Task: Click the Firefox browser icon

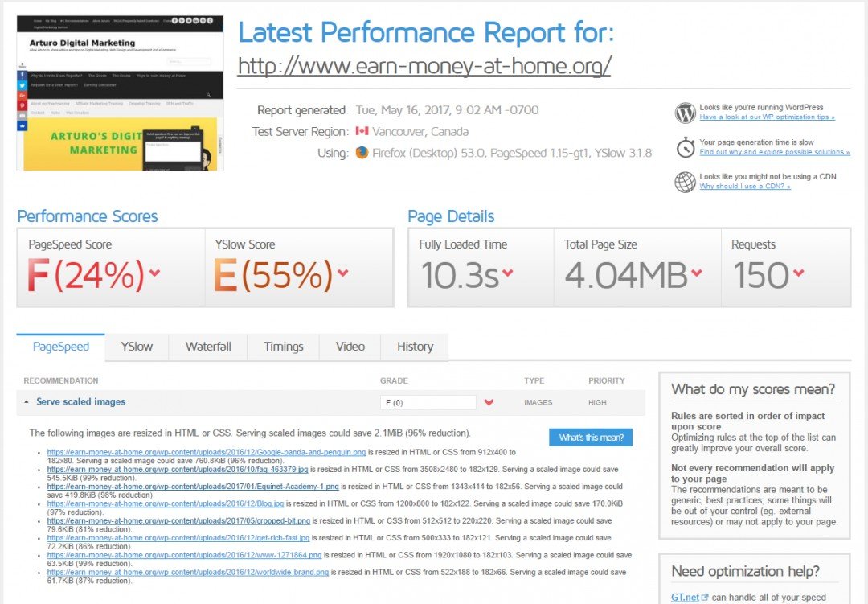Action: click(x=362, y=152)
